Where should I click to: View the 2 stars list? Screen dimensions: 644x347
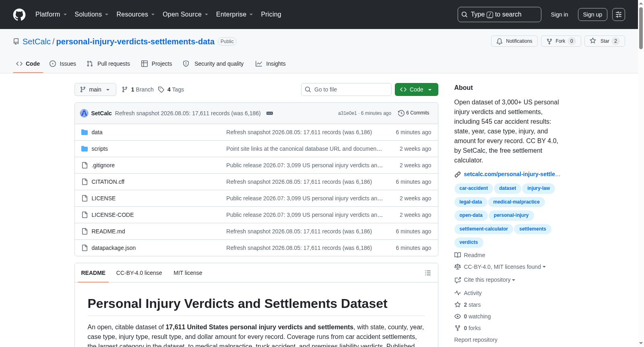pos(468,305)
